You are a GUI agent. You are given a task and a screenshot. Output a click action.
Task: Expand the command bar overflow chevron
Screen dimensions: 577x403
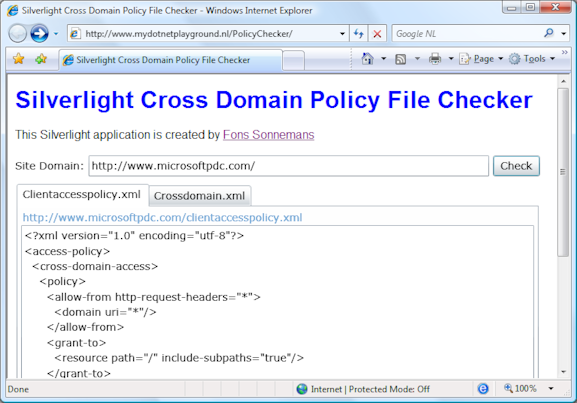click(564, 52)
